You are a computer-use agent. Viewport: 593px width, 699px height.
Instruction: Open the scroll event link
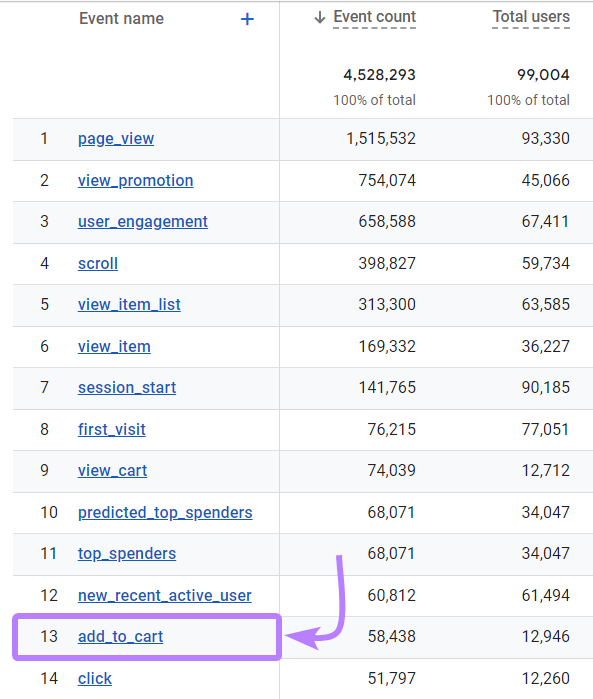tap(98, 263)
